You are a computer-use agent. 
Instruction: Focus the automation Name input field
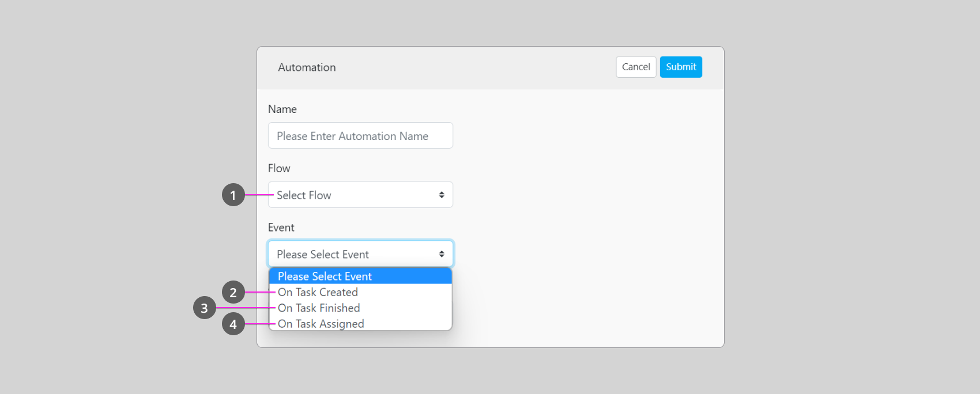pos(360,135)
